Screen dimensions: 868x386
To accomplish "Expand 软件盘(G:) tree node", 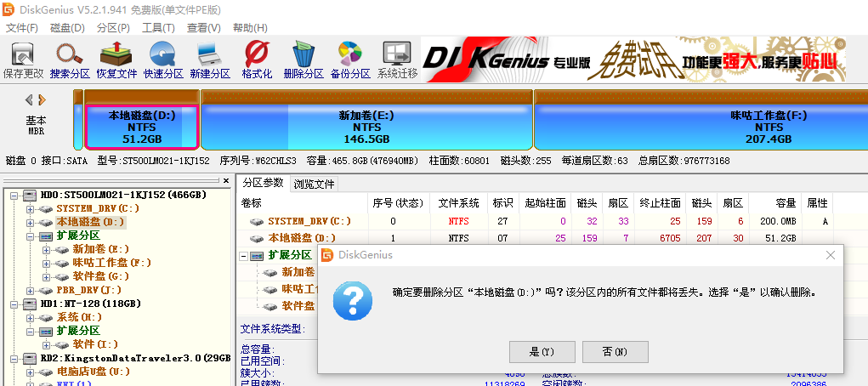I will (x=46, y=277).
